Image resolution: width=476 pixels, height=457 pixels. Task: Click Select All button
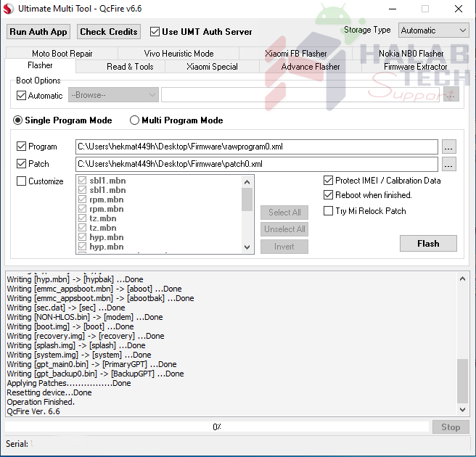tap(284, 212)
